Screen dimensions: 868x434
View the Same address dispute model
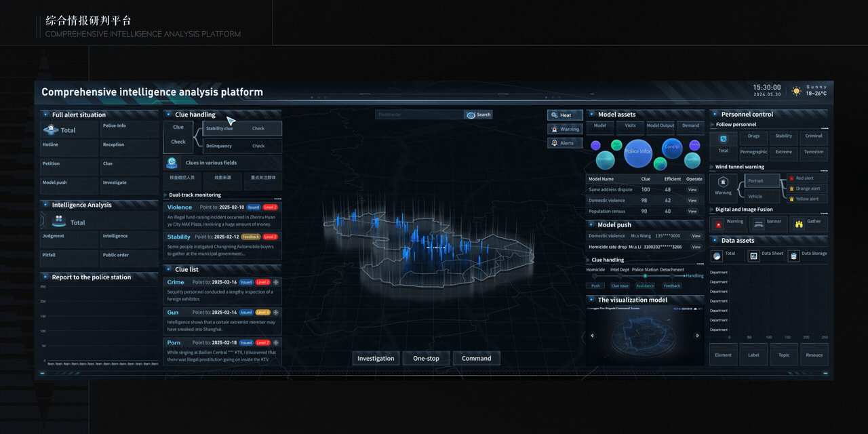pos(692,190)
